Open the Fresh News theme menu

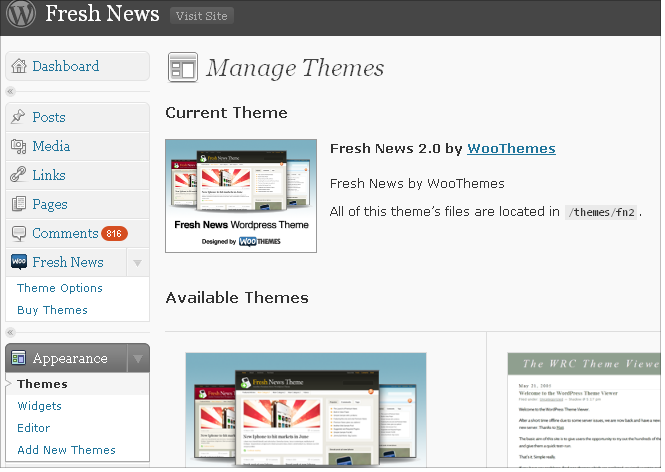point(66,263)
